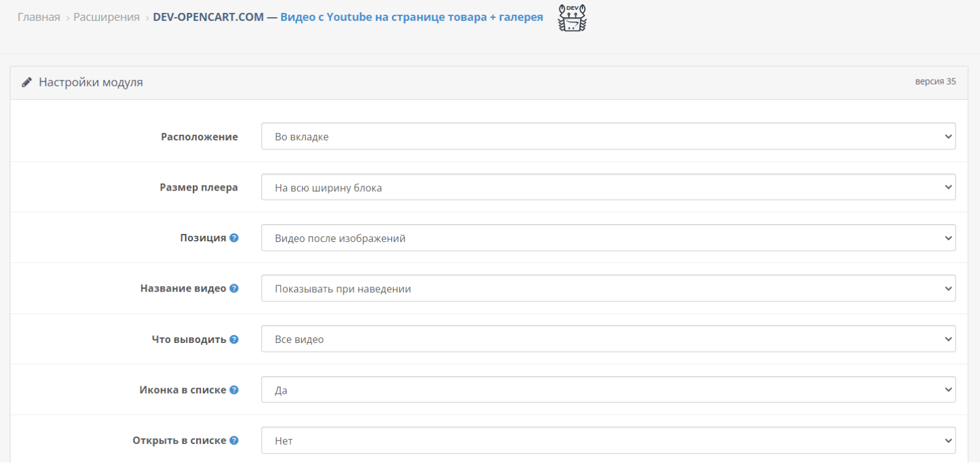
Task: Go to Расширения breadcrumb link
Action: pyautogui.click(x=107, y=17)
